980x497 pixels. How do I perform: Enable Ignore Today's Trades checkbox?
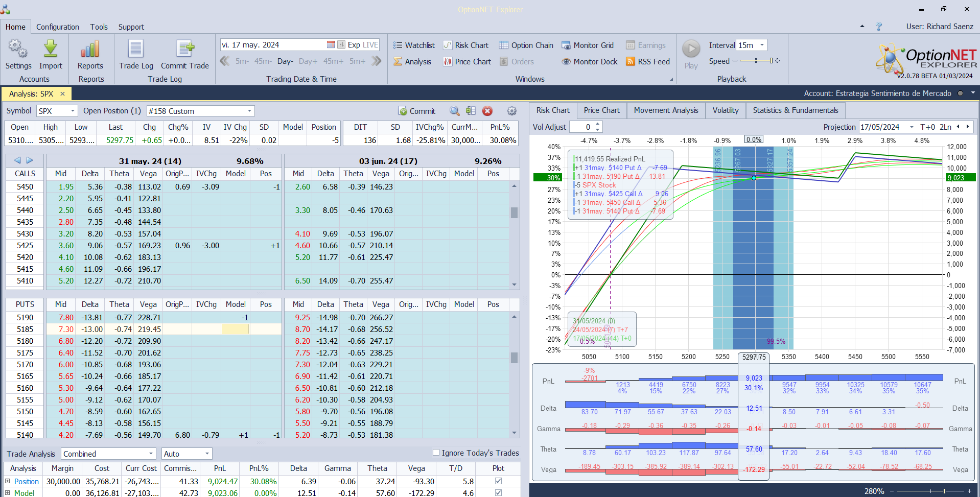pyautogui.click(x=436, y=453)
